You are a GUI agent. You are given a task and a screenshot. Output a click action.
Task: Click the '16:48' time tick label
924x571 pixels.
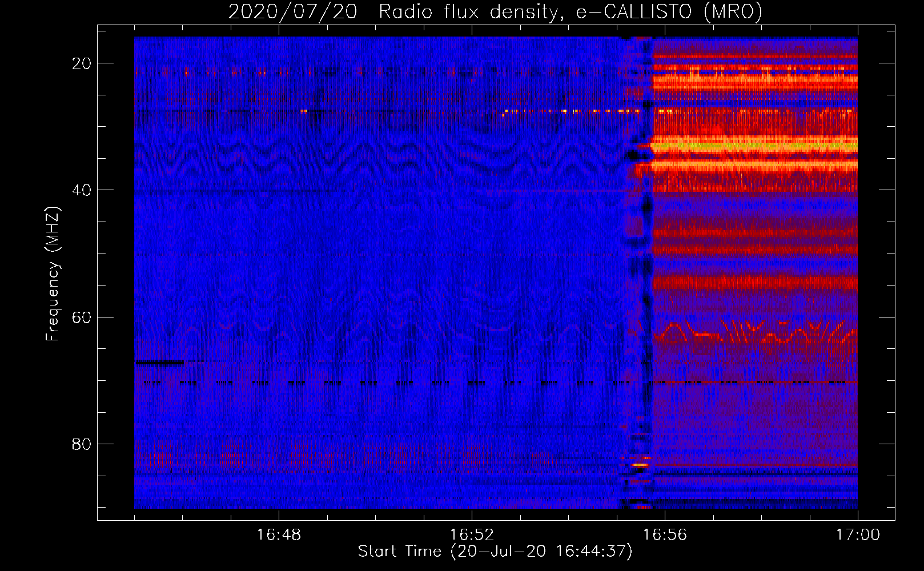(x=279, y=535)
